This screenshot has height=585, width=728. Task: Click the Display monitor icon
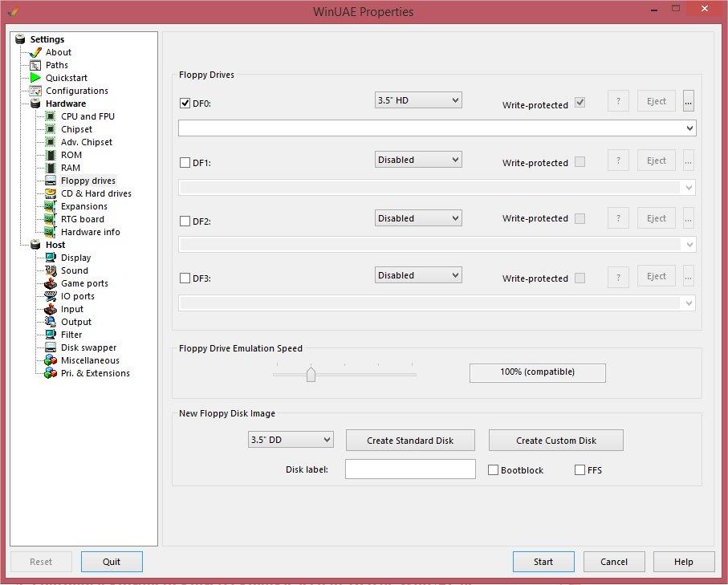click(50, 258)
